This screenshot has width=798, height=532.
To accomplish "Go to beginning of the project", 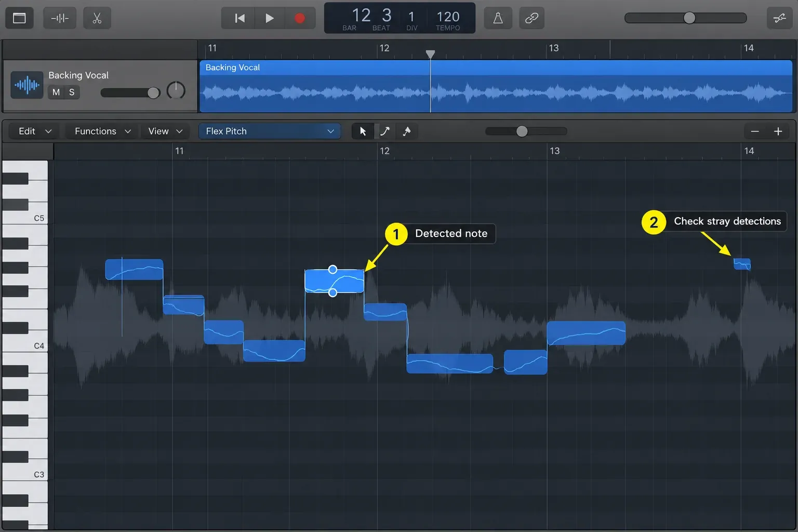I will pos(240,18).
